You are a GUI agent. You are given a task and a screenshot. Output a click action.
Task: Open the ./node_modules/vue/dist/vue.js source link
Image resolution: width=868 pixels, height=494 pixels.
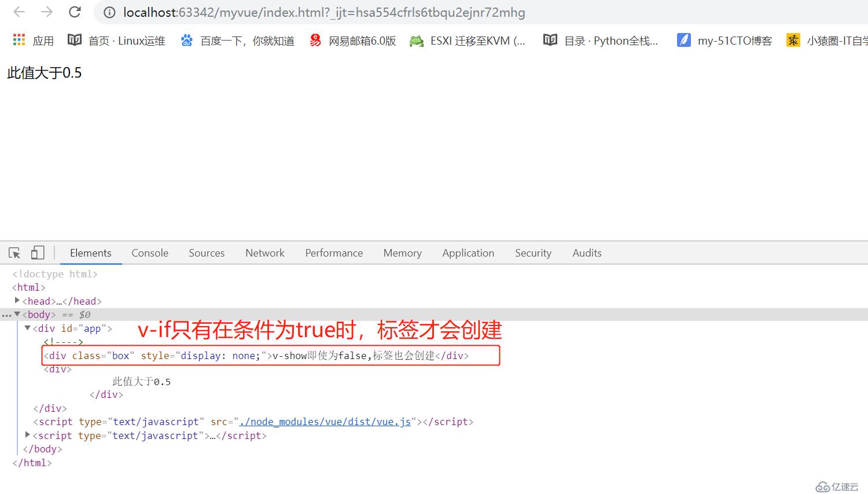click(x=325, y=422)
